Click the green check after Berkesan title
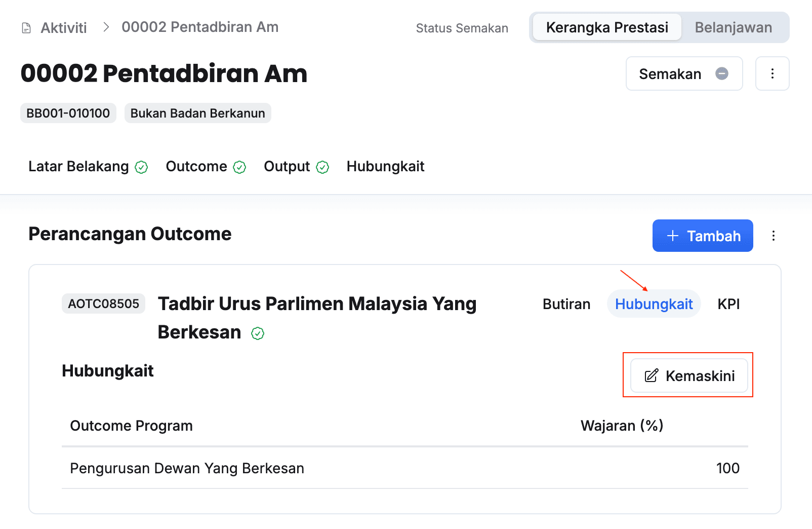Viewport: 812px width, 529px height. tap(258, 333)
